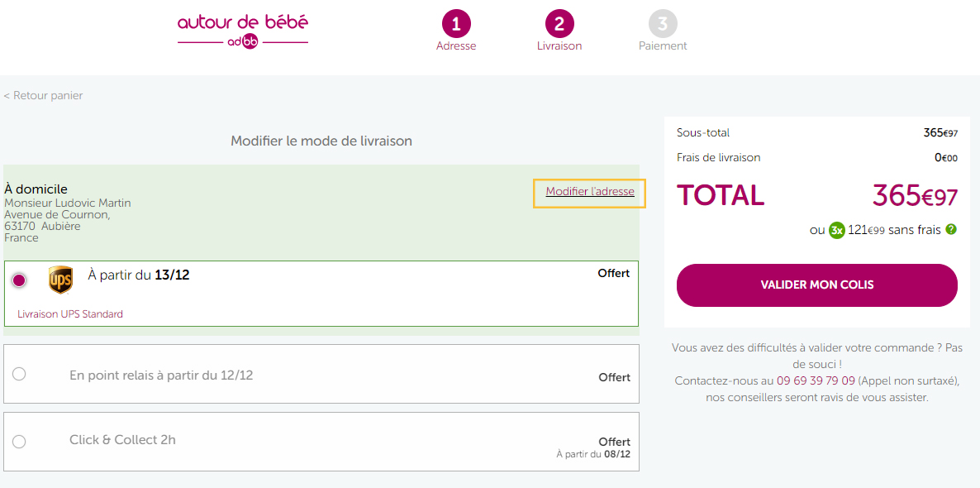Click the Livraison step label
Viewport: 980px width, 488px height.
coord(559,46)
